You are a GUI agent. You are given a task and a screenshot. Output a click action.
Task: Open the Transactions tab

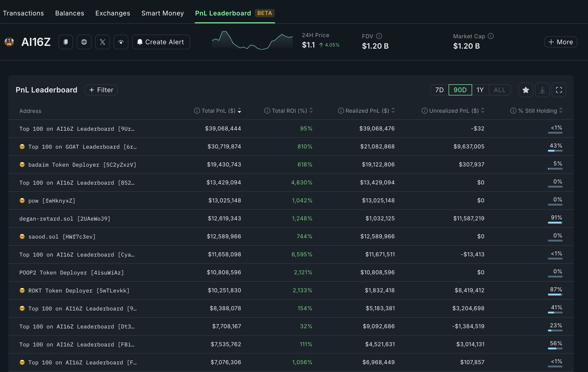23,12
